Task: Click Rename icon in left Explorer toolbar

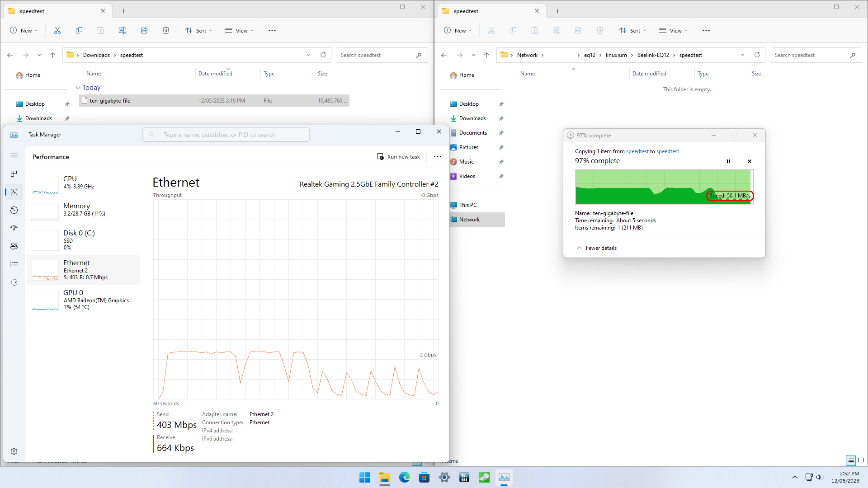Action: tap(123, 30)
